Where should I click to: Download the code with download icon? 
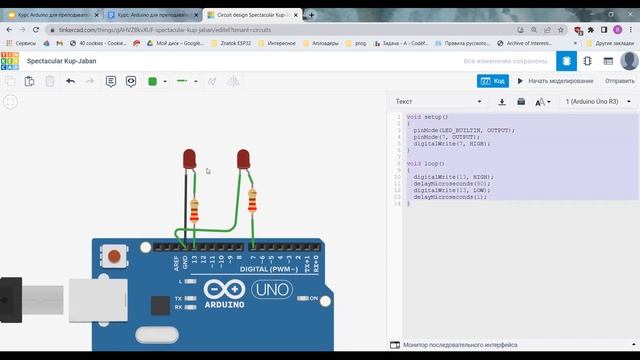[502, 102]
